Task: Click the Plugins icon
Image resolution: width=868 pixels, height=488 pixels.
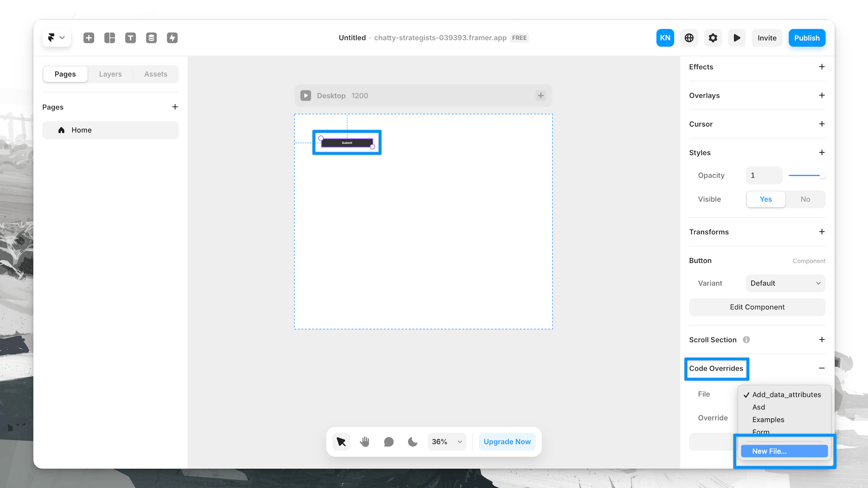Action: pos(172,38)
